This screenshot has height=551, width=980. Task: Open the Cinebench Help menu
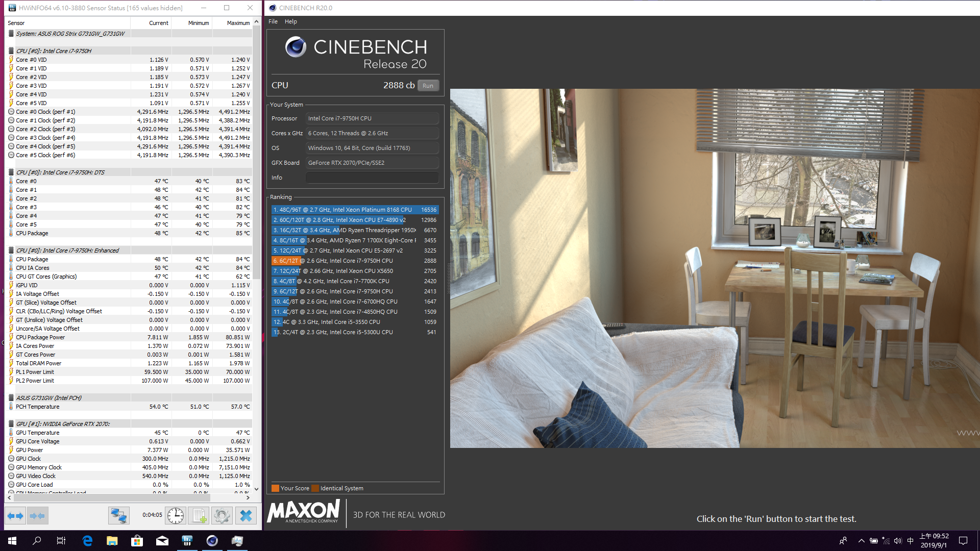click(x=291, y=21)
